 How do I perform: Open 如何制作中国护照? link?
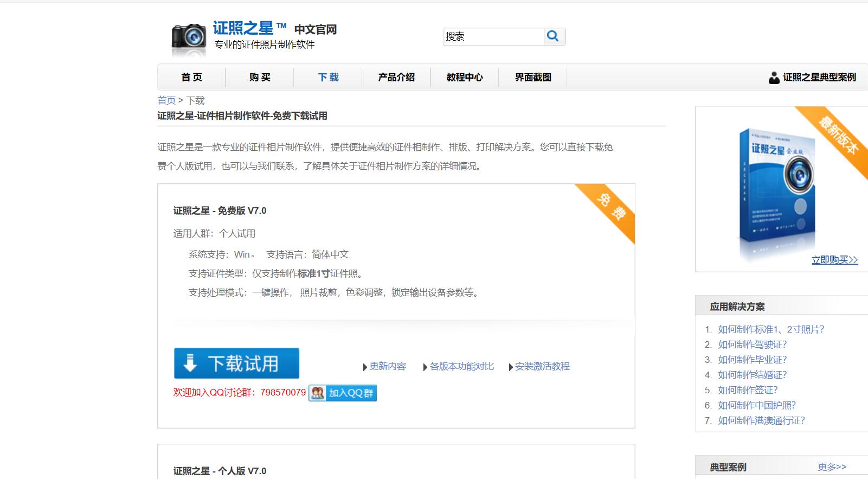tap(757, 405)
